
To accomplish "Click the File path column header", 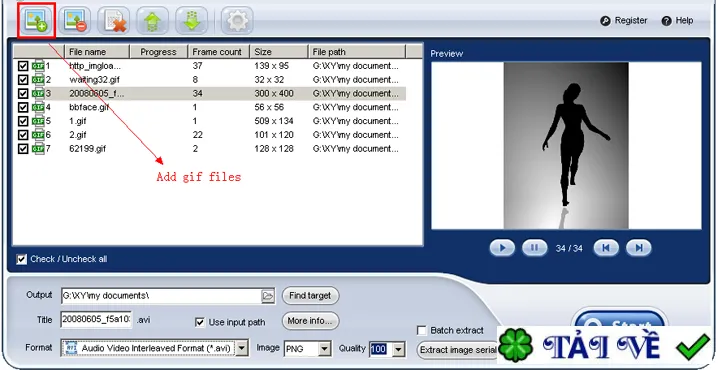I will [357, 52].
